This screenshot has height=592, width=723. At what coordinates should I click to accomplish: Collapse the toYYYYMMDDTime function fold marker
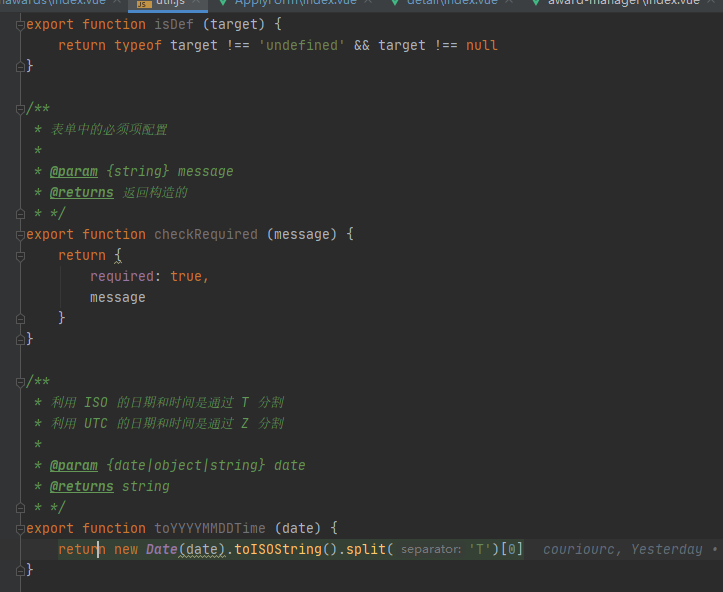click(x=20, y=528)
